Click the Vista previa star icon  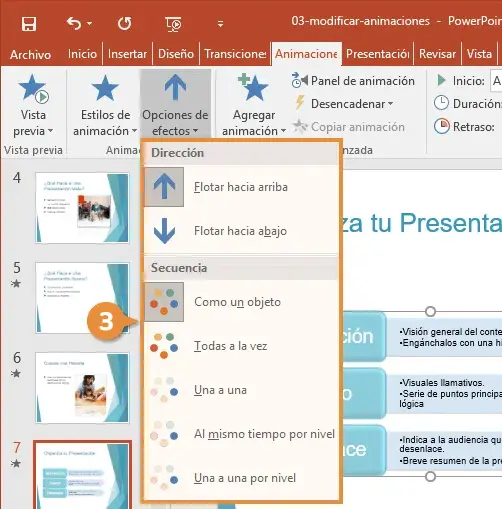tap(33, 88)
